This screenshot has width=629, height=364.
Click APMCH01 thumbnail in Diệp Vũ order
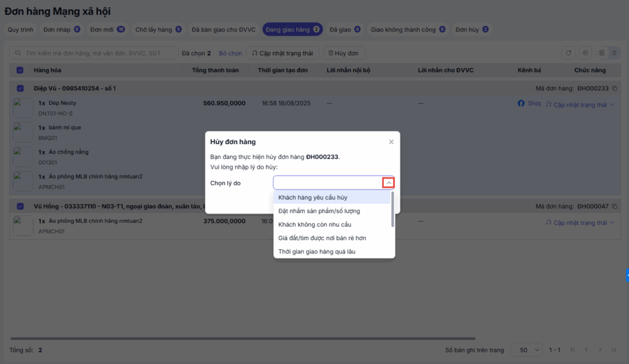pos(23,181)
